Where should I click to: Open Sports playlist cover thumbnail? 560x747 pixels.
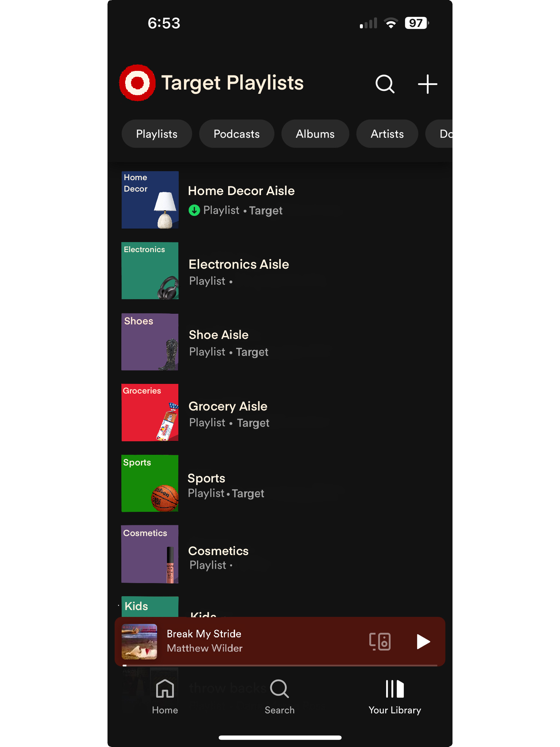click(x=150, y=483)
